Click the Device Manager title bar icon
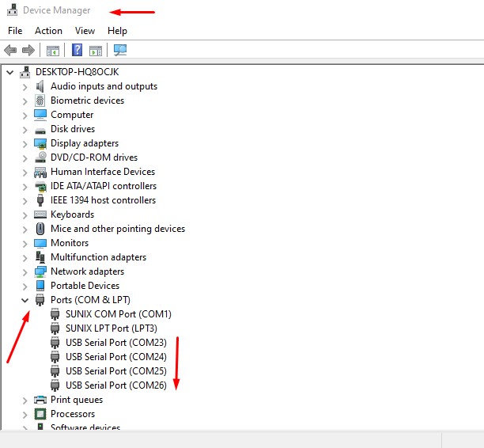Image resolution: width=484 pixels, height=448 pixels. 13,9
